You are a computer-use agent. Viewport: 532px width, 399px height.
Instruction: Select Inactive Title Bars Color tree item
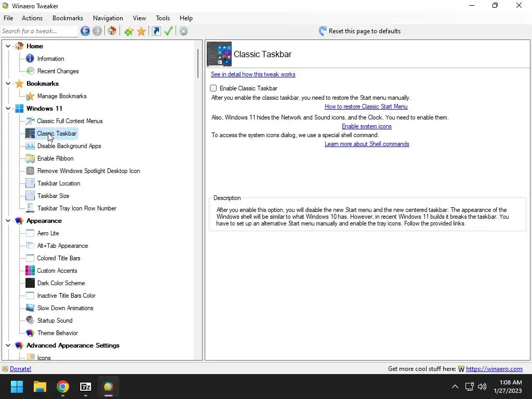coord(66,296)
